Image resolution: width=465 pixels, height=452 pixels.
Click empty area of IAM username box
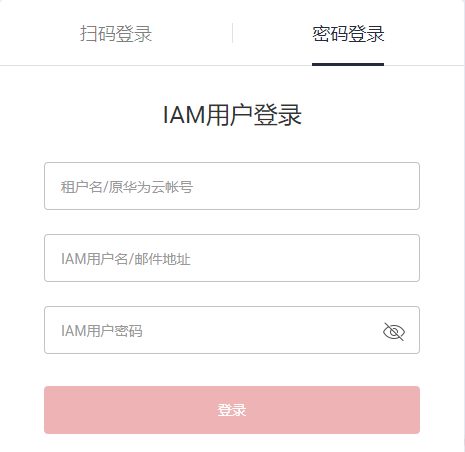pyautogui.click(x=305, y=258)
